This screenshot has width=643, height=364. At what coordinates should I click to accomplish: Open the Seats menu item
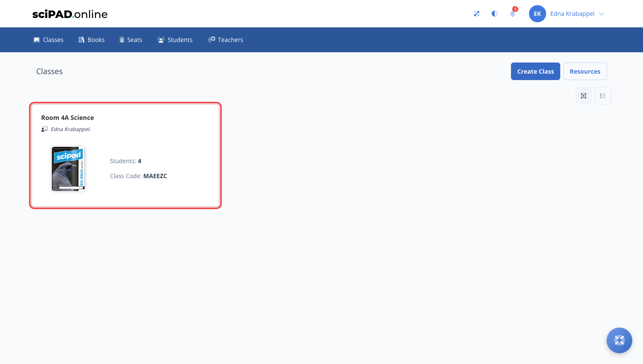131,40
